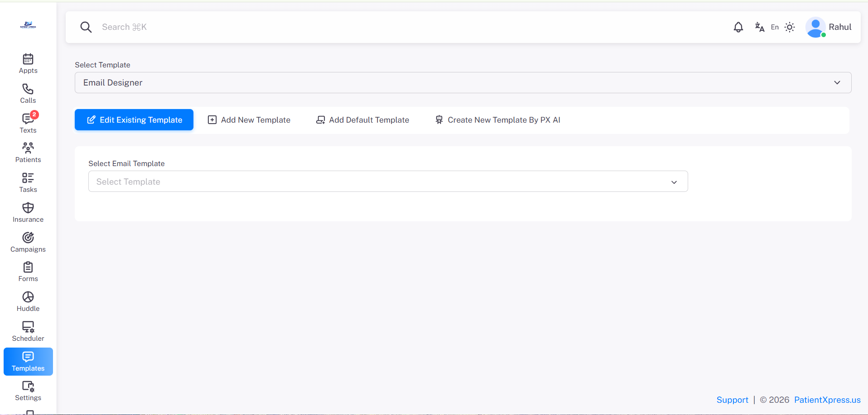Expand the Email Designer template dropdown
868x415 pixels.
pyautogui.click(x=837, y=82)
